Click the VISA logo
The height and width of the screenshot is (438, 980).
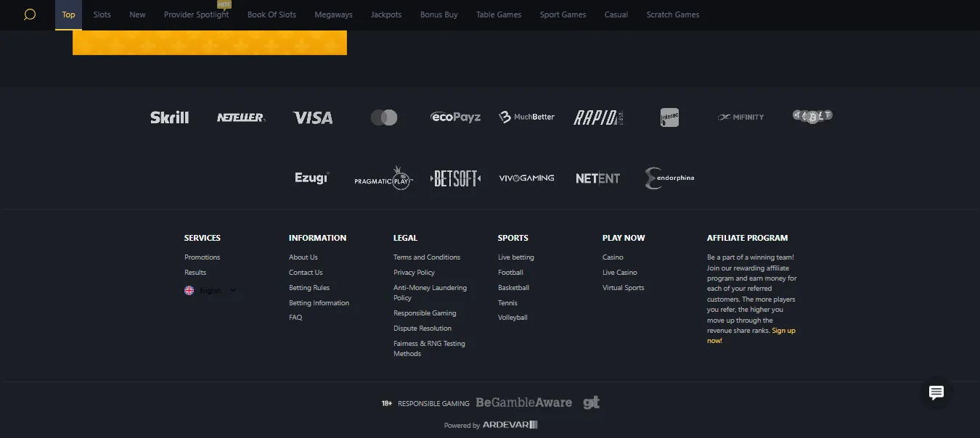coord(313,117)
